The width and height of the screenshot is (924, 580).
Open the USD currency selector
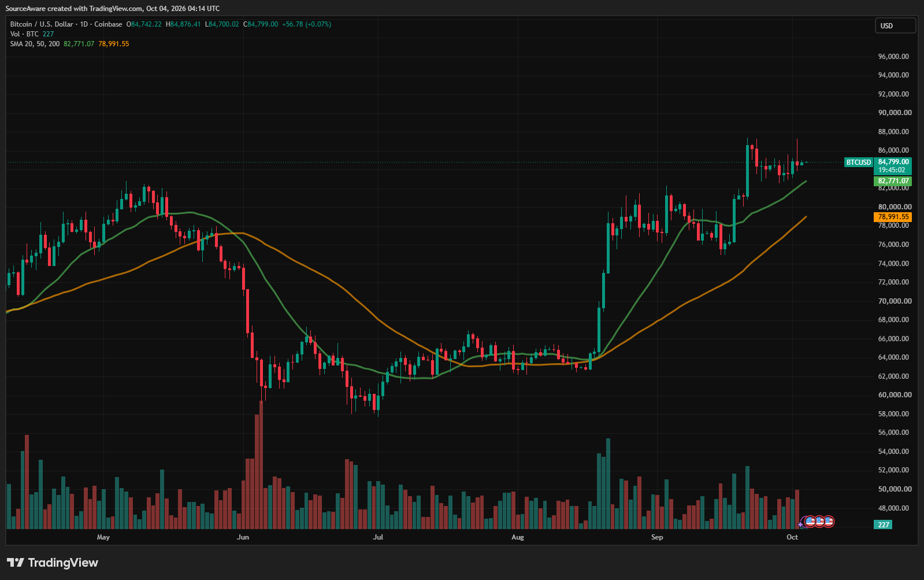click(x=895, y=25)
